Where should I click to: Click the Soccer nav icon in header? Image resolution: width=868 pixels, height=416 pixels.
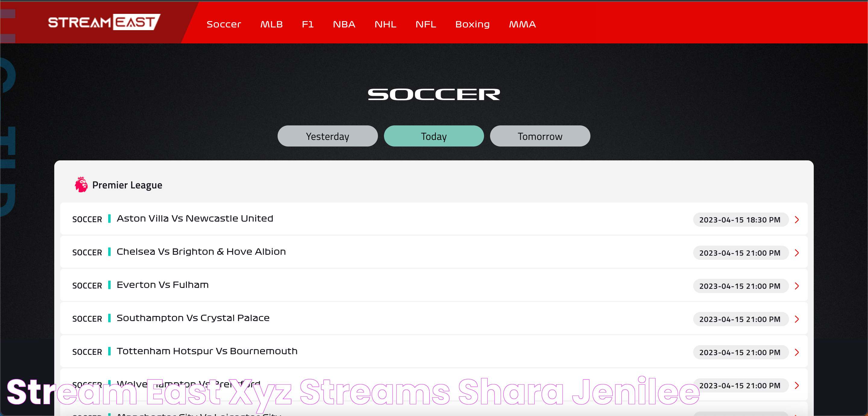pyautogui.click(x=224, y=24)
